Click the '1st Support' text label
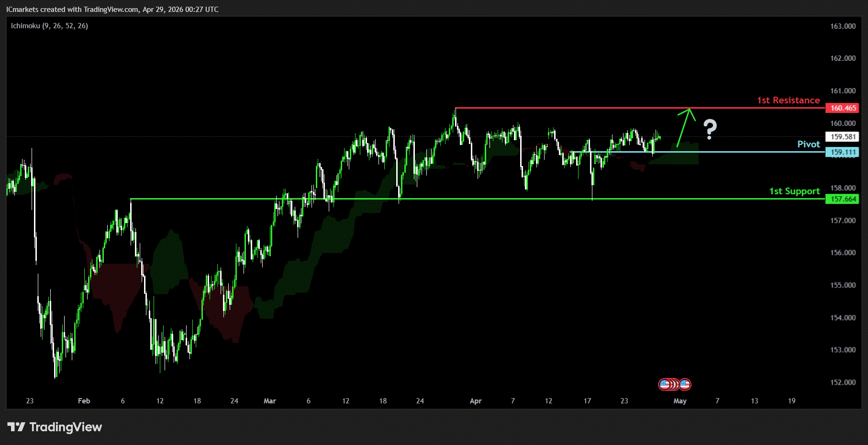 tap(794, 191)
